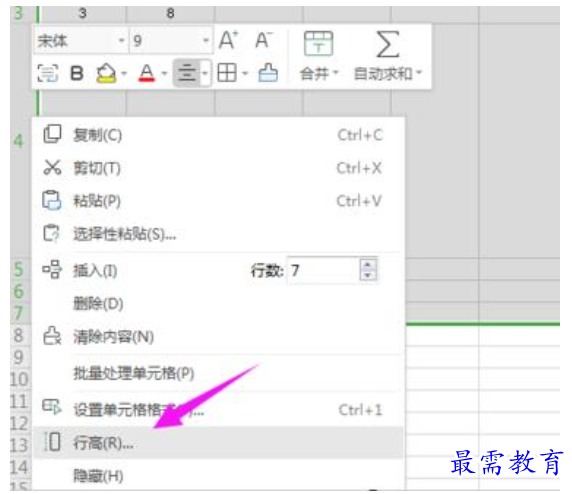
Task: Choose 选择性粘贴(S)... menu entry
Action: tap(219, 234)
